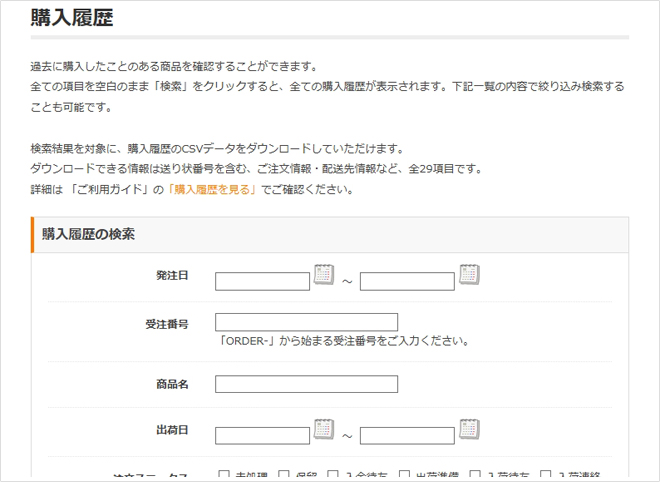Open the 「購入履歴を見る」 guide link

tap(213, 189)
